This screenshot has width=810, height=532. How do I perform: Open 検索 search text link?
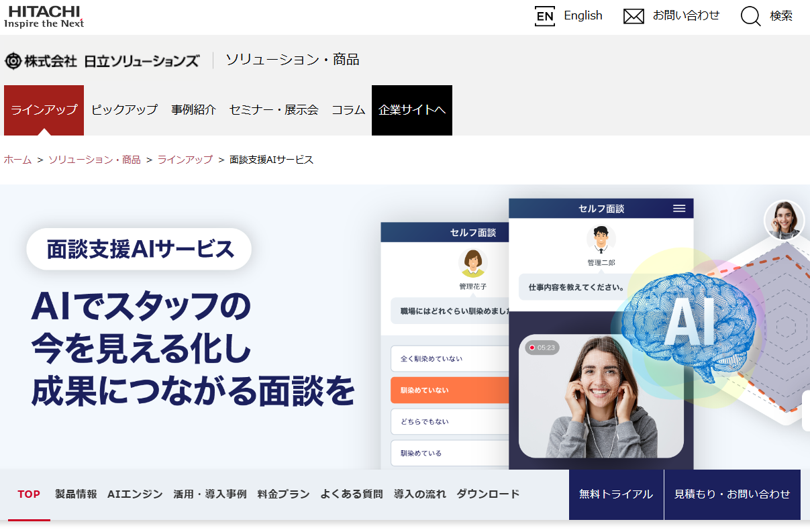(x=781, y=16)
